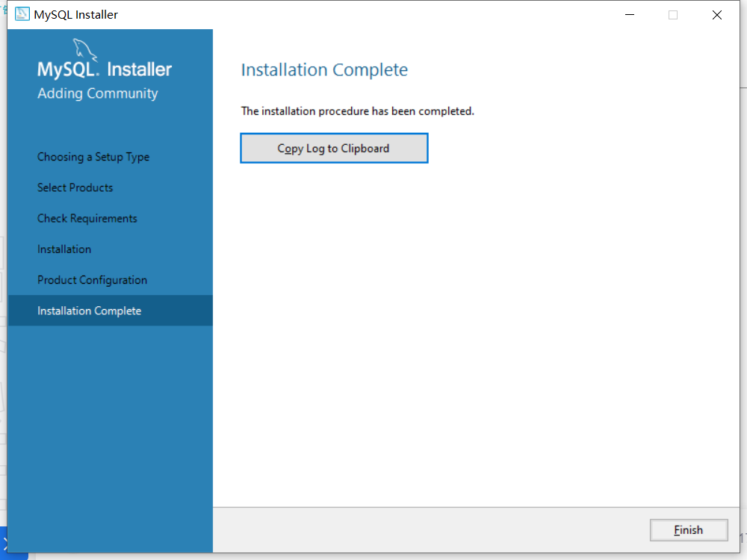The image size is (747, 560).
Task: Select the Choosing a Setup Type step
Action: click(x=93, y=157)
